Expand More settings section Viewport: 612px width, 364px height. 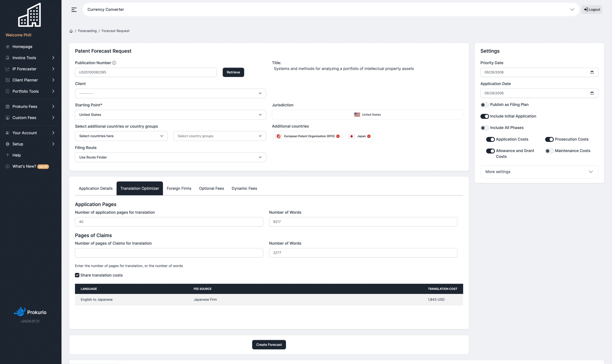539,172
